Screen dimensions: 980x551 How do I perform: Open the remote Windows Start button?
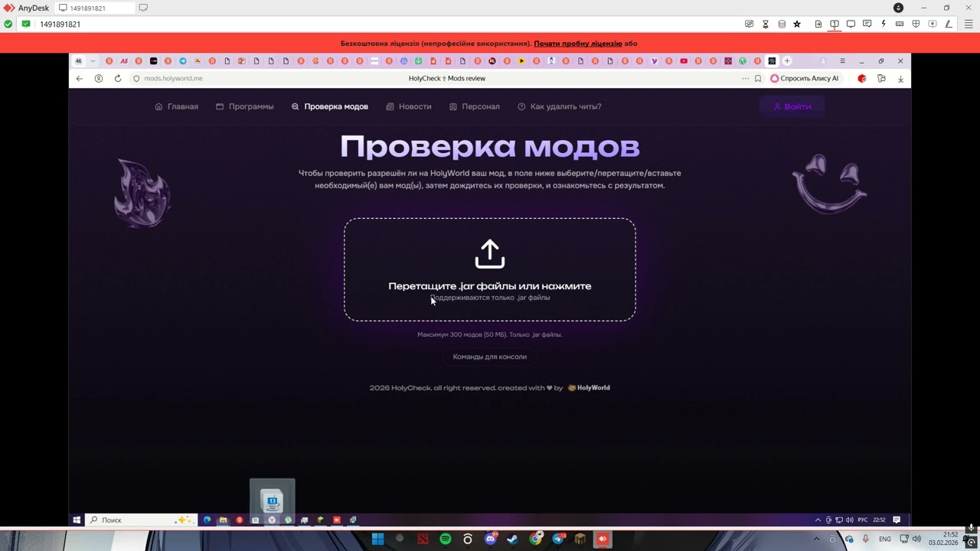point(77,520)
